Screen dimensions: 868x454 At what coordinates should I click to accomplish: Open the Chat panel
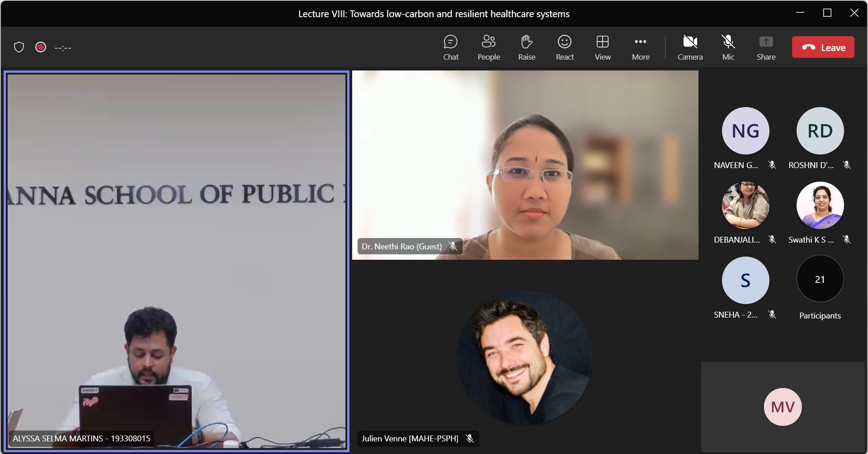point(450,47)
